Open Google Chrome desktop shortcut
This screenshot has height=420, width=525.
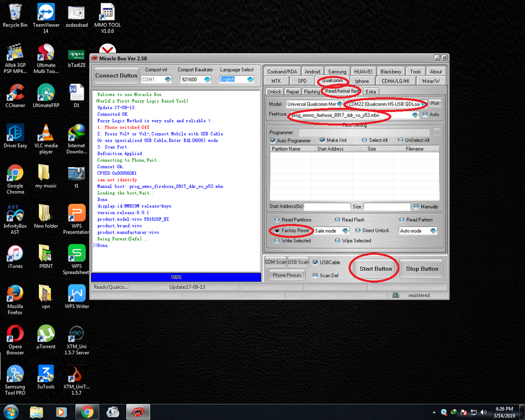pos(15,179)
